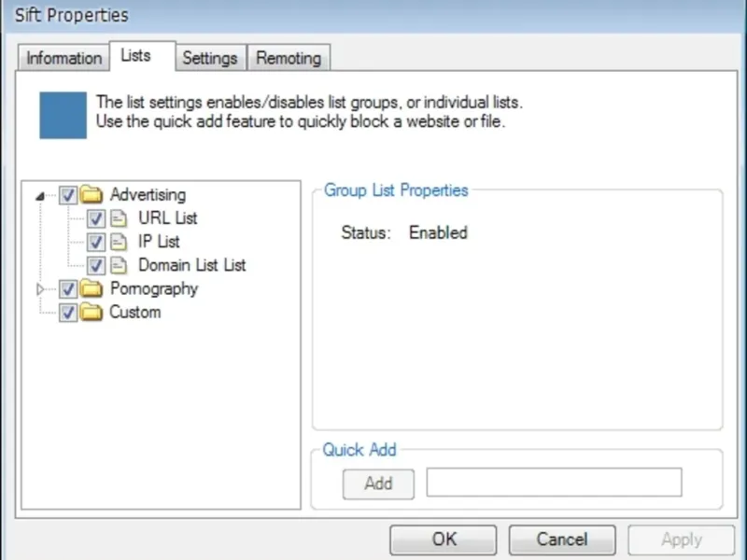Disable the IP List checkbox

[96, 242]
